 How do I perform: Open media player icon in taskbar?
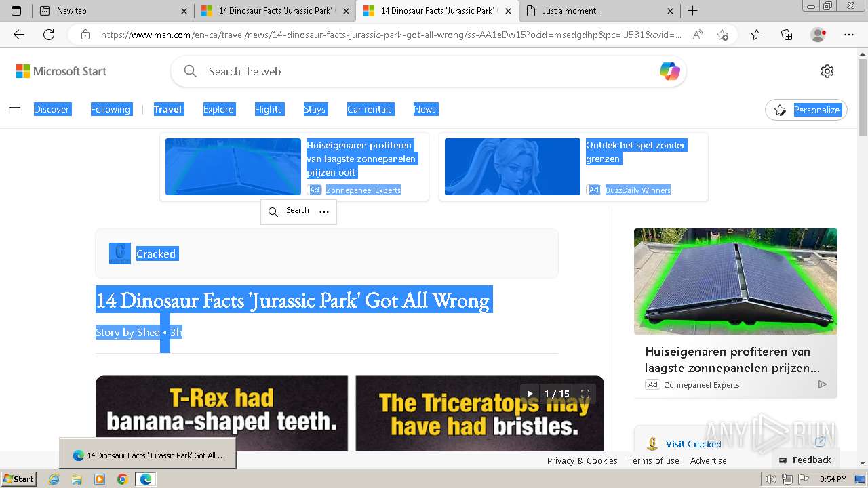click(x=100, y=479)
